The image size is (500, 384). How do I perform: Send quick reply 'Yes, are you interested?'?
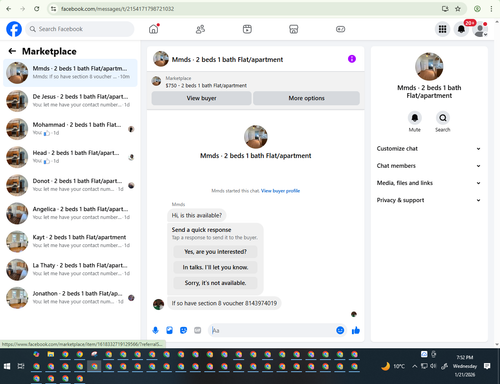[215, 252]
